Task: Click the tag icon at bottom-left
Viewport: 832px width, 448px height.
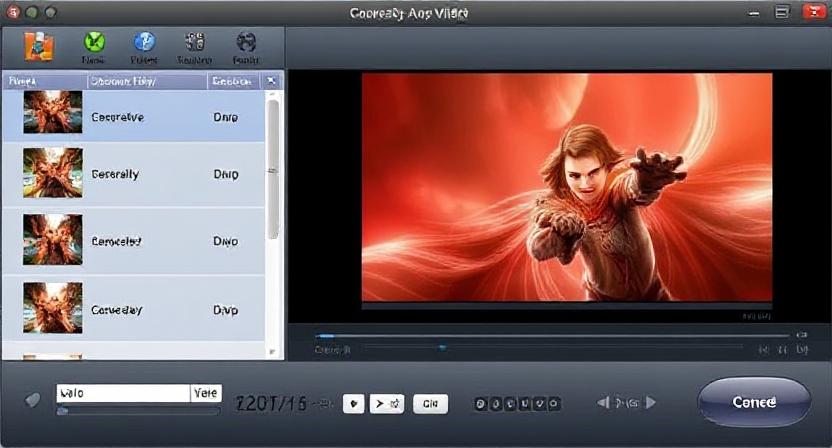Action: coord(33,400)
